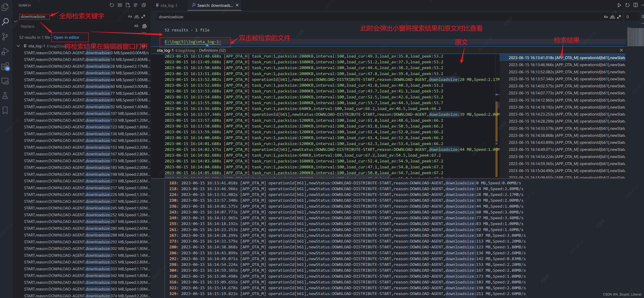Click the E:\log(5)\log\ota_log-1: file link
This screenshot has height=298, width=644.
click(192, 42)
